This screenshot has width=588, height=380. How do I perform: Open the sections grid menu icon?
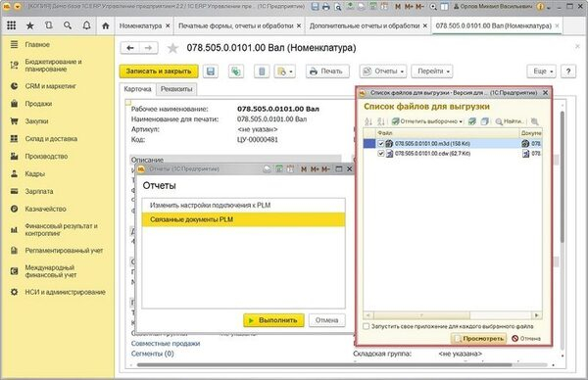pos(12,25)
